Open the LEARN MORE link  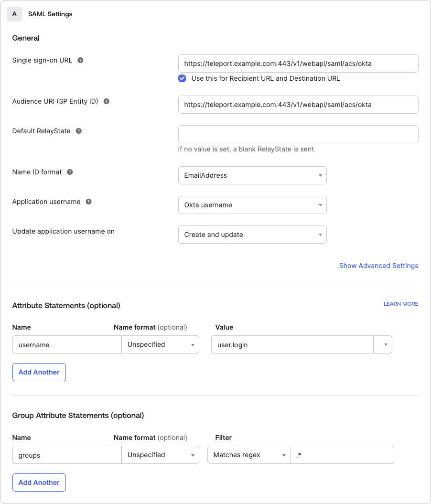(x=401, y=304)
